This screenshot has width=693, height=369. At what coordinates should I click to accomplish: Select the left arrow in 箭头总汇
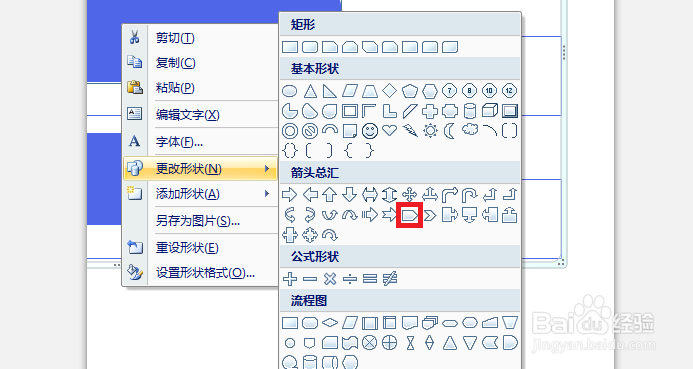pyautogui.click(x=310, y=194)
